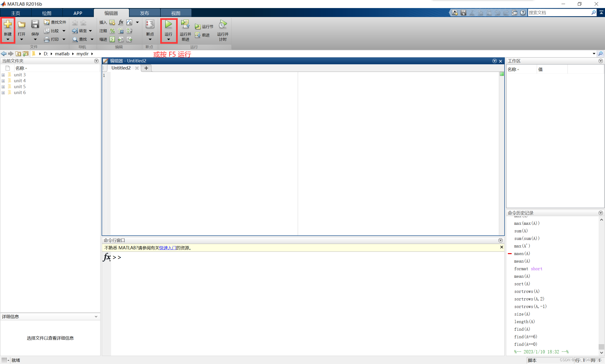Click Run and Time icon
This screenshot has width=605, height=364.
click(x=222, y=25)
